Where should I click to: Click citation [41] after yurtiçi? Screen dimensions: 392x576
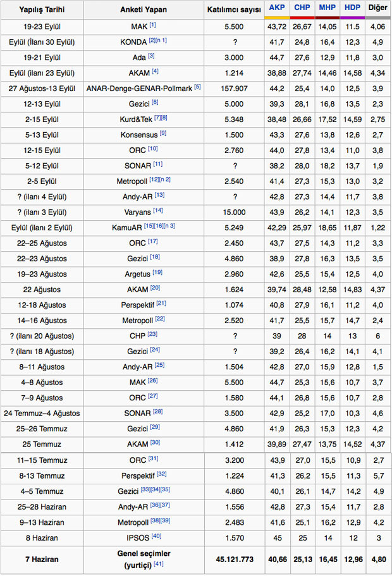157,563
